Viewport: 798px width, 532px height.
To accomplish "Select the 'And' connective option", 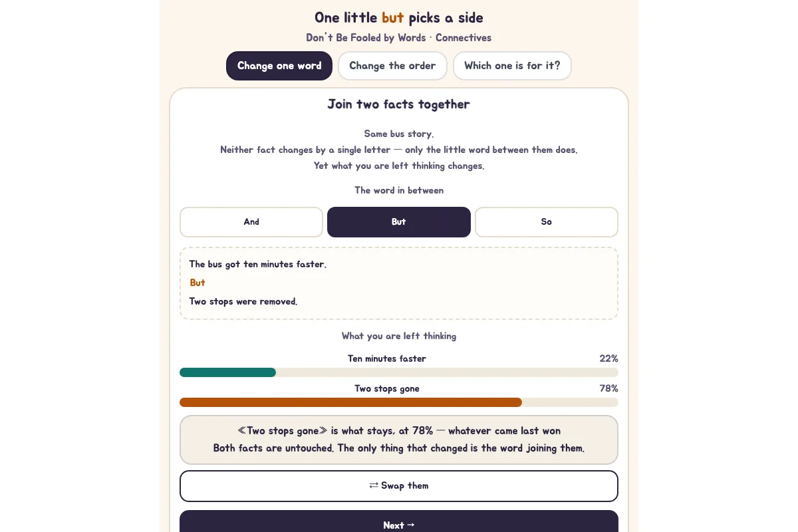I will (251, 222).
